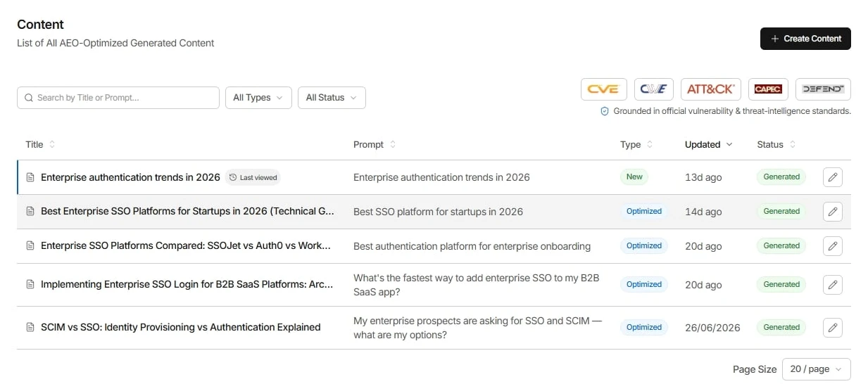Image resolution: width=868 pixels, height=384 pixels.
Task: Click the Content page heading
Action: [x=40, y=25]
